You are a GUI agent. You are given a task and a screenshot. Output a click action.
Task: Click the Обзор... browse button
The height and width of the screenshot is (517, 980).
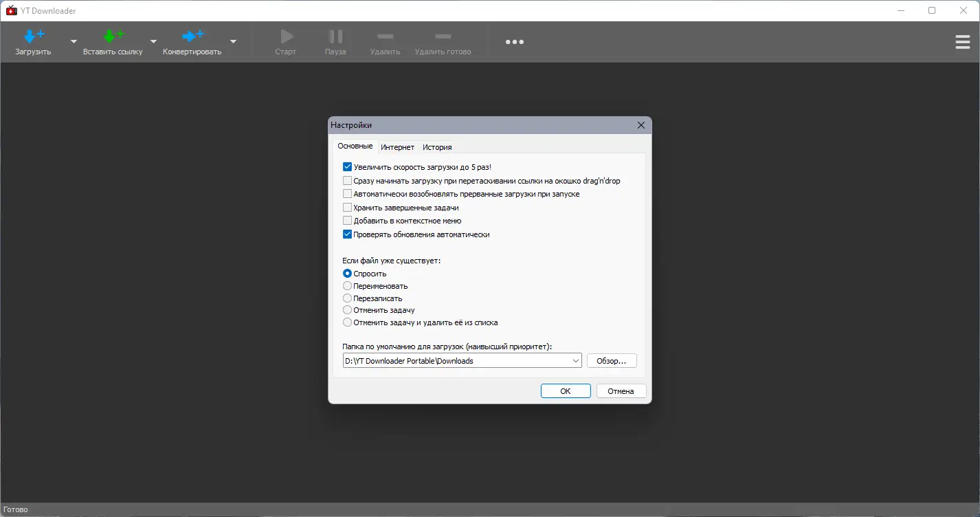coord(612,361)
